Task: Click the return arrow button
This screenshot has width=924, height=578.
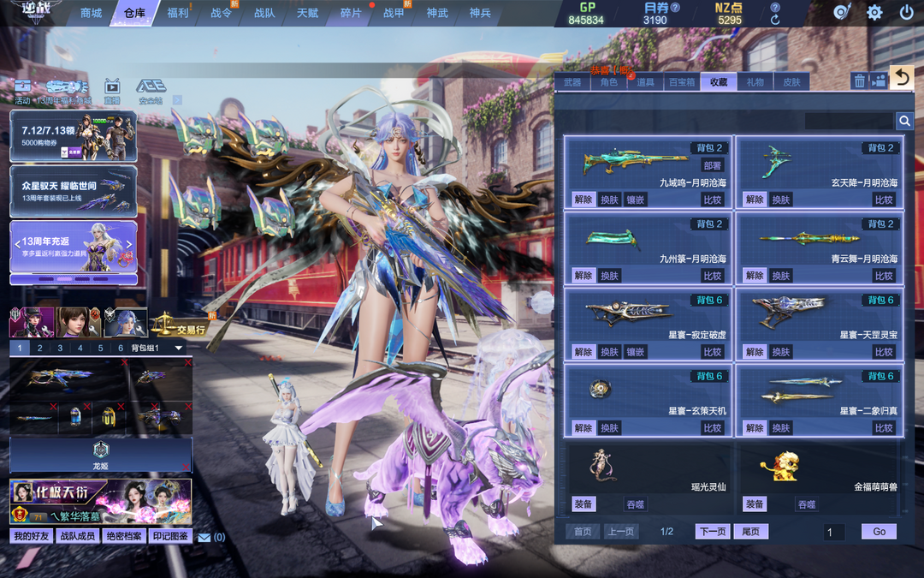Action: click(x=902, y=77)
